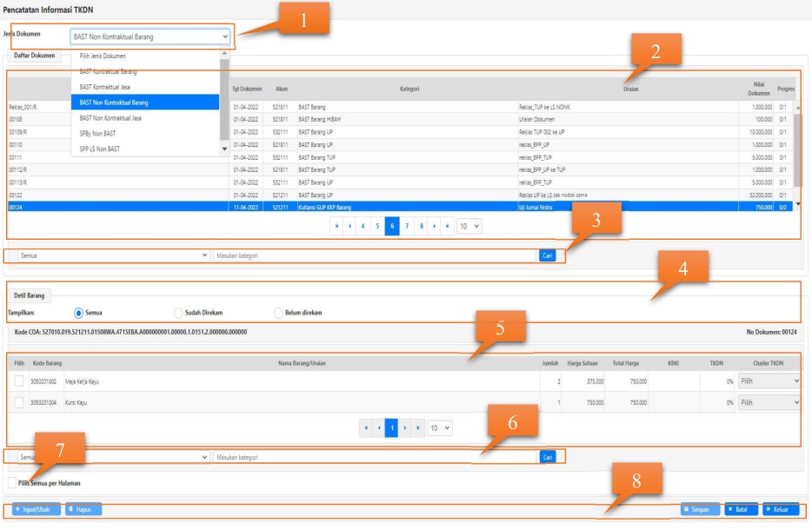Screen dimensions: 812x530
Task: Click Cari button under document list
Action: [548, 255]
